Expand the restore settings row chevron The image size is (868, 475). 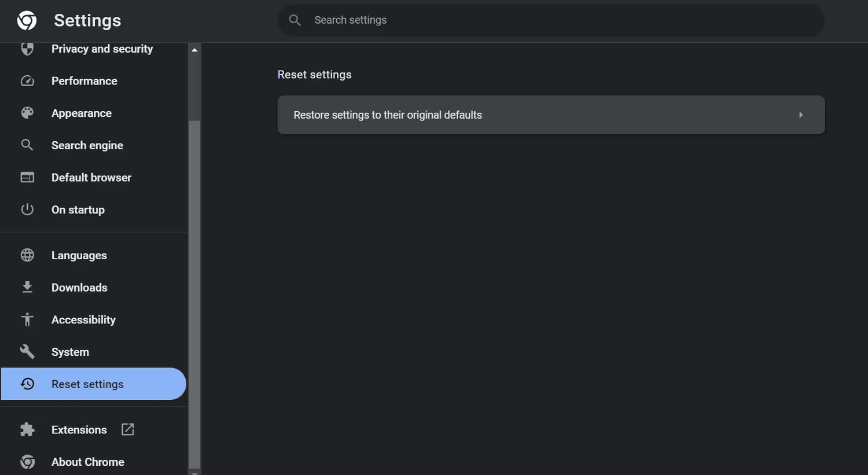801,115
